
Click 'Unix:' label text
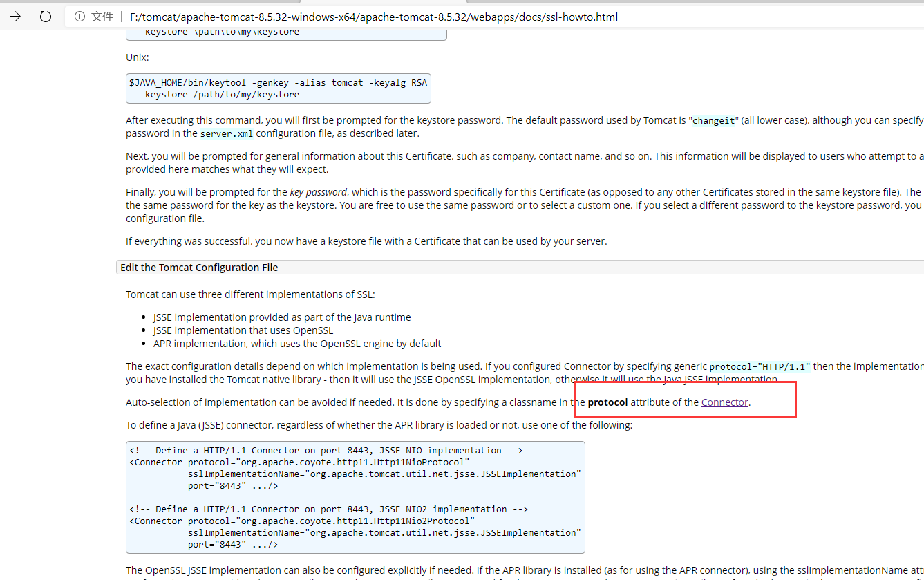(x=138, y=57)
